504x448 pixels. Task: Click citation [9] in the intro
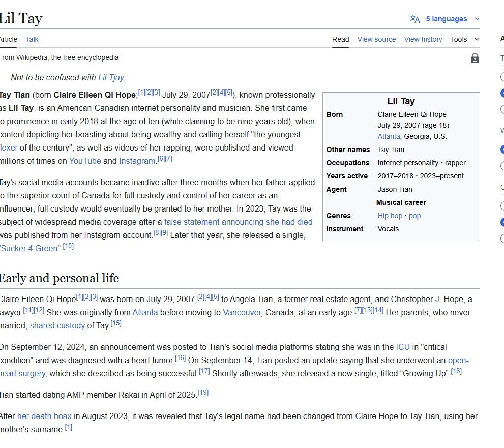pyautogui.click(x=164, y=233)
